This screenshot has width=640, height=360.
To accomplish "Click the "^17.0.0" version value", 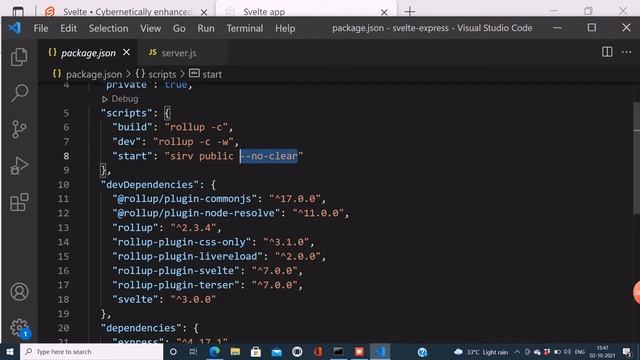I will coord(295,199).
